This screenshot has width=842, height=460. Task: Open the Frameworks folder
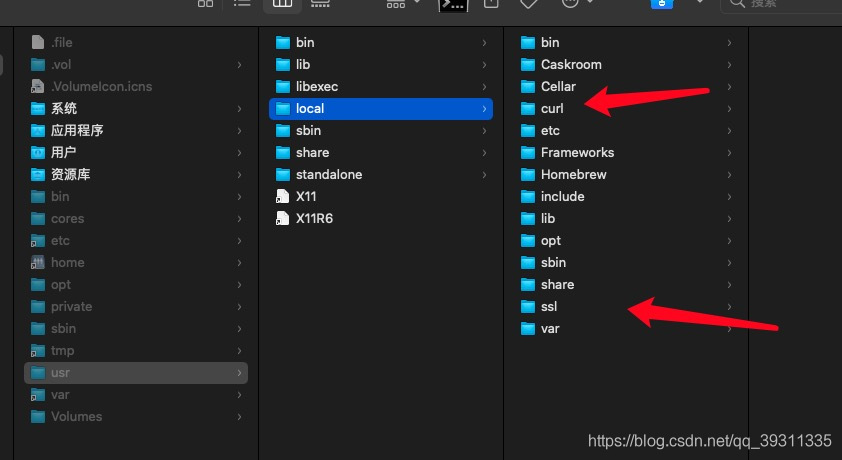(577, 152)
